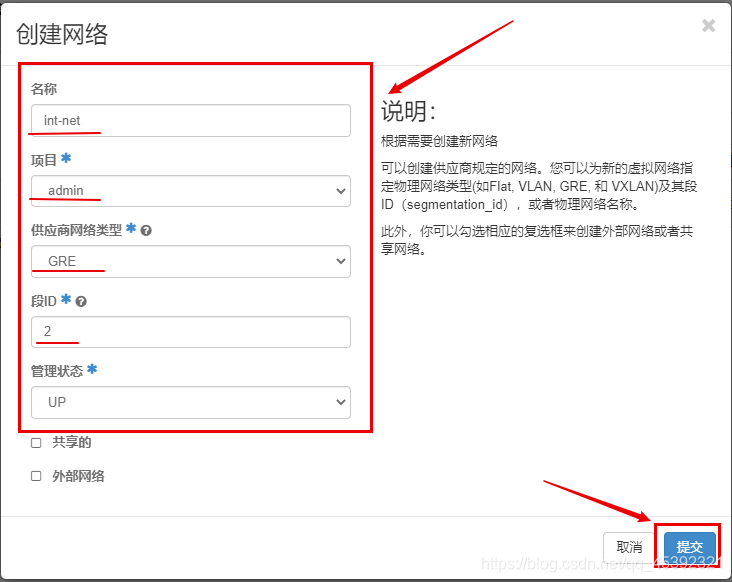Click the 说明: heading text
This screenshot has width=732, height=582.
[x=408, y=111]
